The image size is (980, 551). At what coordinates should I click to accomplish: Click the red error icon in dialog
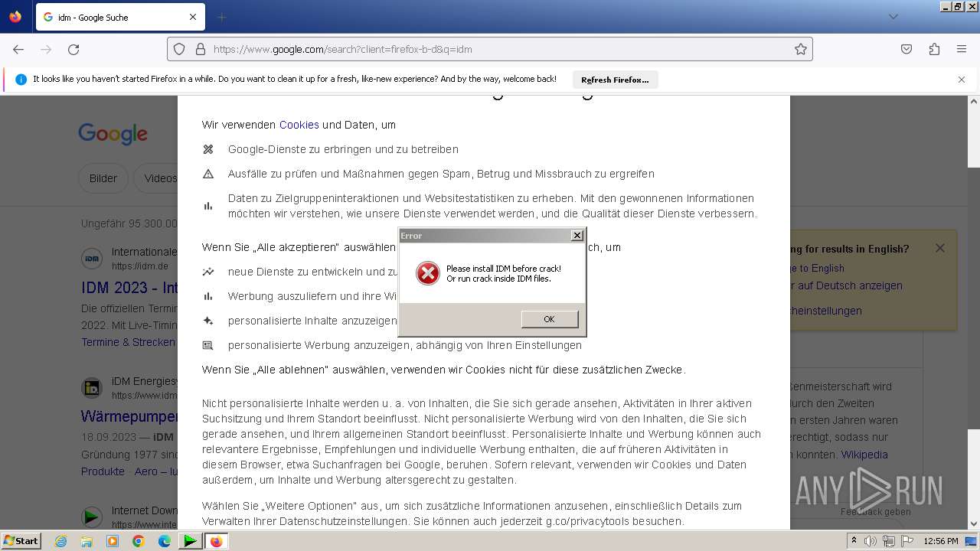pos(427,273)
